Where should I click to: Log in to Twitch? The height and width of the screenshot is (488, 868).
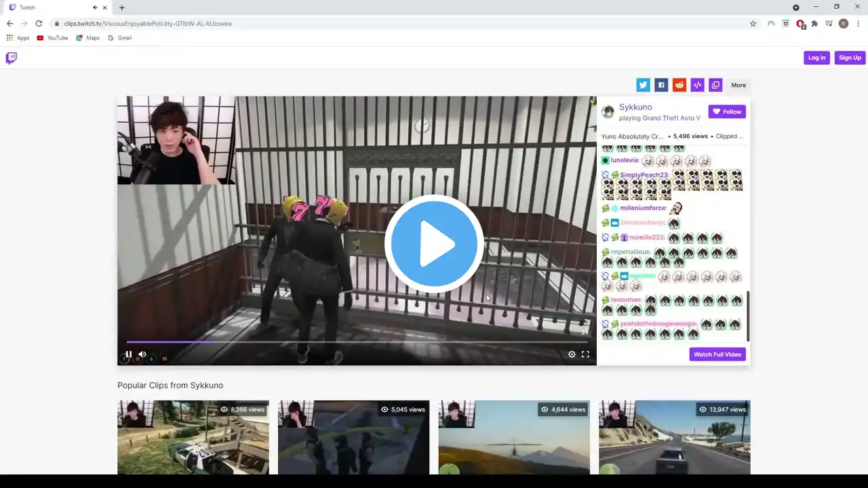(x=817, y=58)
